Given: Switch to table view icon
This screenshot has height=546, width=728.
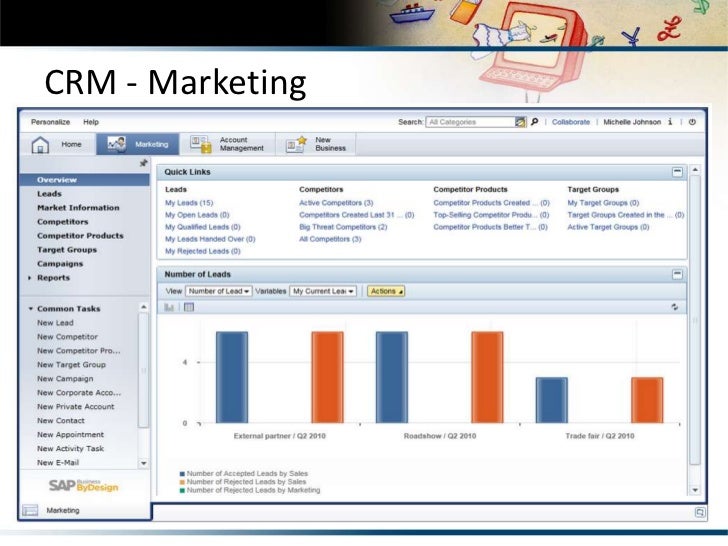Looking at the screenshot, I should [189, 307].
